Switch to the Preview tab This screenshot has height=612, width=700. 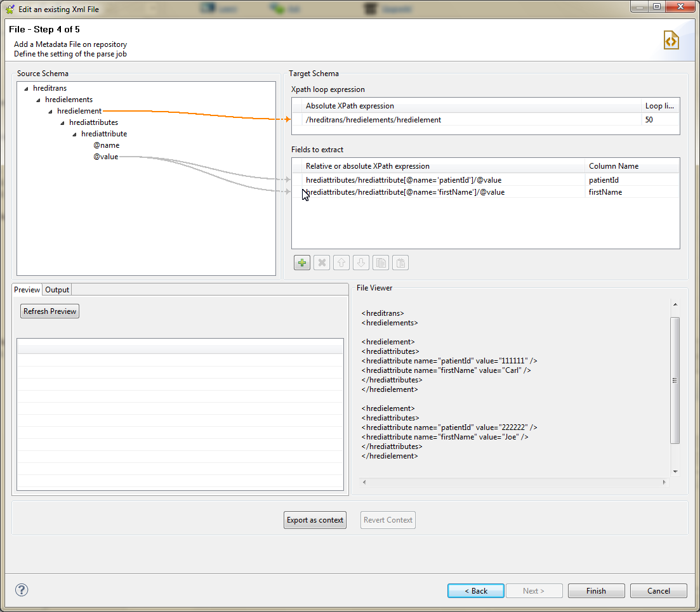[27, 289]
